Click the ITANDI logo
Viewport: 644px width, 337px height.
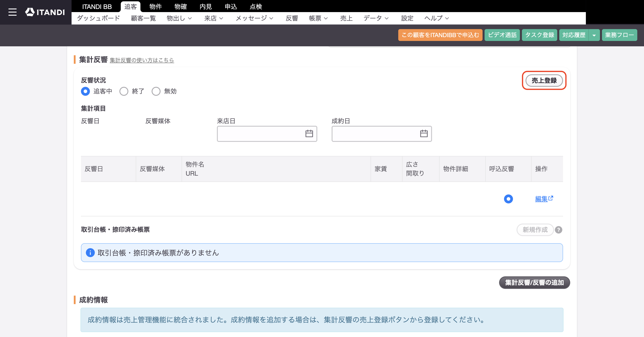tap(45, 12)
